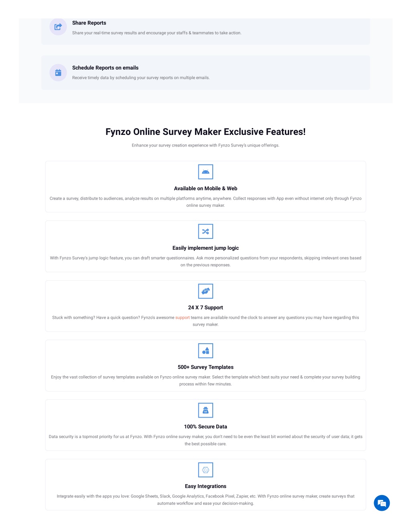The width and height of the screenshot is (411, 532).
Task: Click the survey templates shapes icon
Action: (205, 351)
